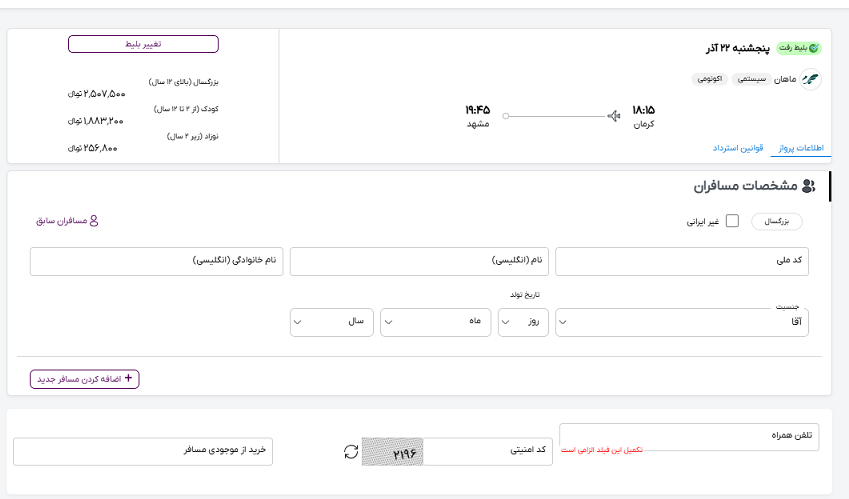The image size is (849, 499).
Task: Click the تغییر بلیط button
Action: (x=143, y=44)
